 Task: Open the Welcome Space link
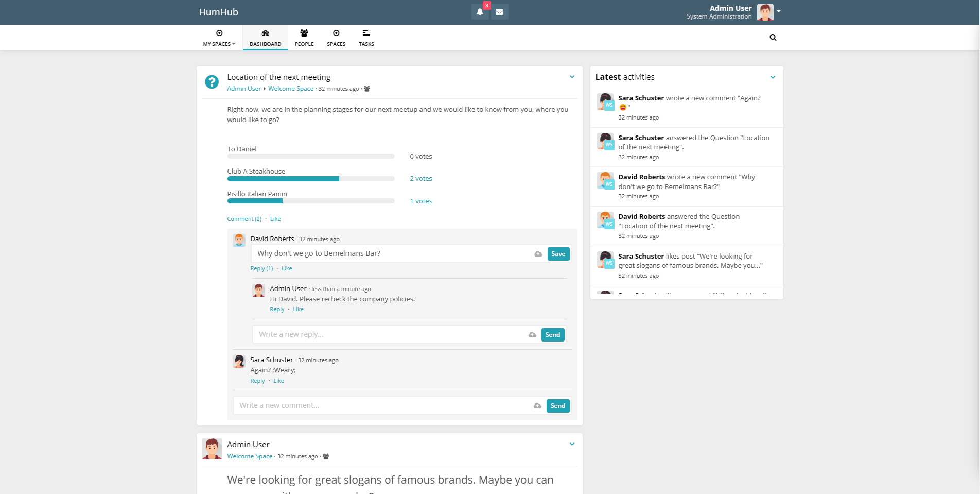pyautogui.click(x=291, y=88)
